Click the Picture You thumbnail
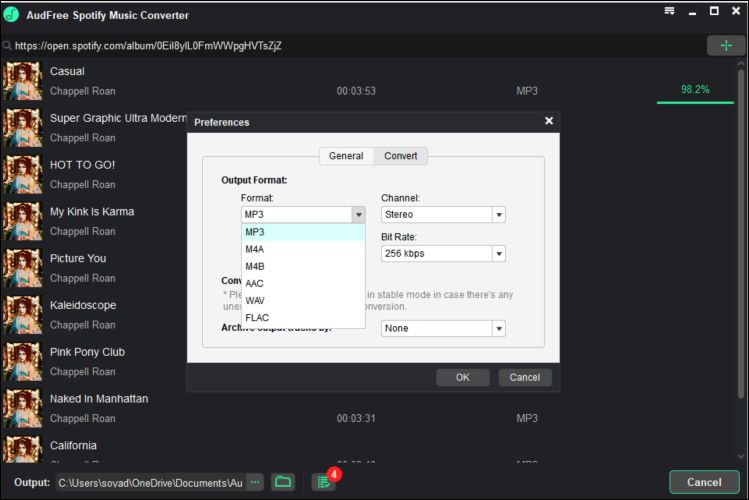749x500 pixels. tap(22, 268)
